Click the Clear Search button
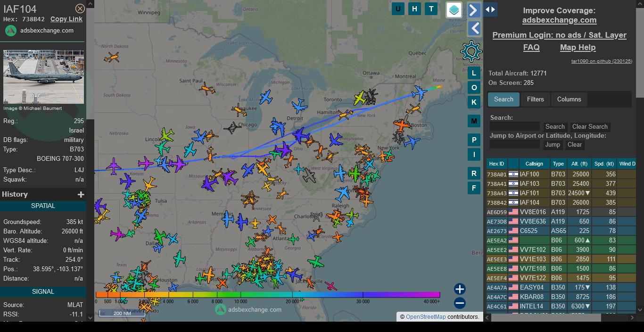 click(590, 127)
